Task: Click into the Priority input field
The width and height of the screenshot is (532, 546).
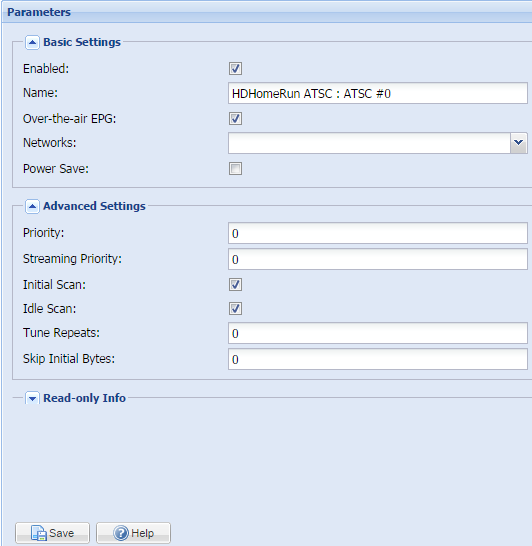Action: 378,233
